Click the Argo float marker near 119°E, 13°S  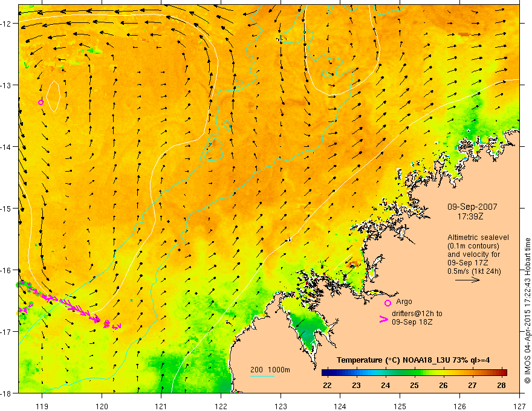click(41, 102)
